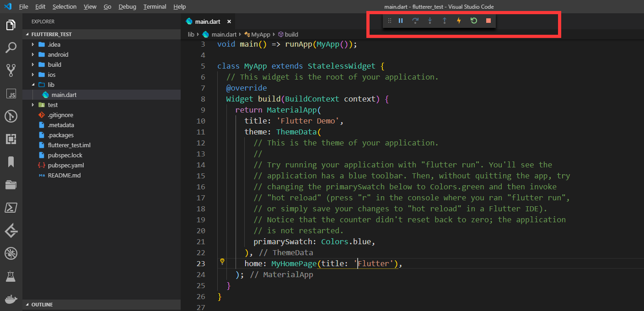
Task: Open the Search view in activity bar
Action: (11, 47)
